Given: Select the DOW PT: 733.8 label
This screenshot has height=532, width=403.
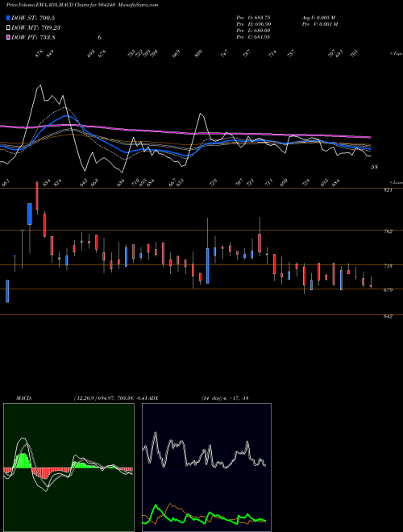Looking at the screenshot, I should coord(33,37).
